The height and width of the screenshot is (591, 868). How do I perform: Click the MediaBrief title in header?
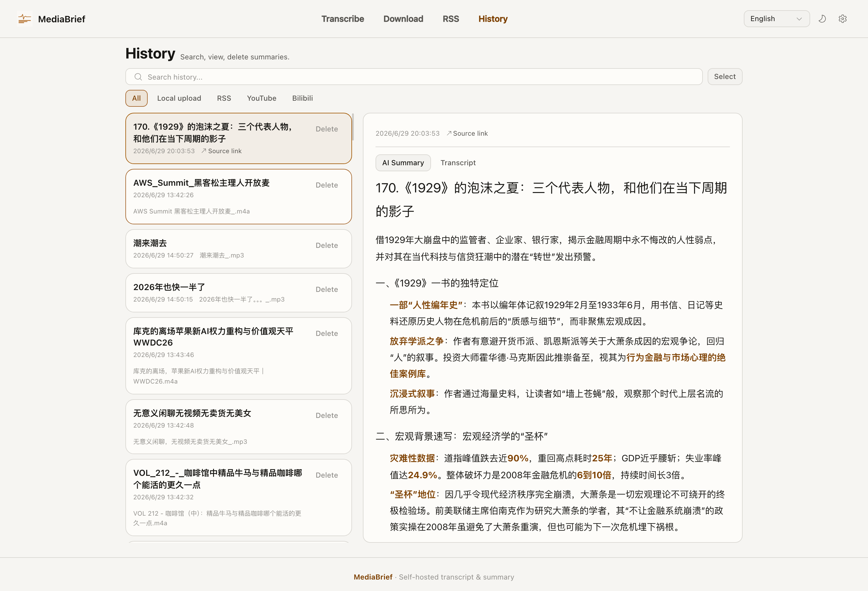(61, 19)
